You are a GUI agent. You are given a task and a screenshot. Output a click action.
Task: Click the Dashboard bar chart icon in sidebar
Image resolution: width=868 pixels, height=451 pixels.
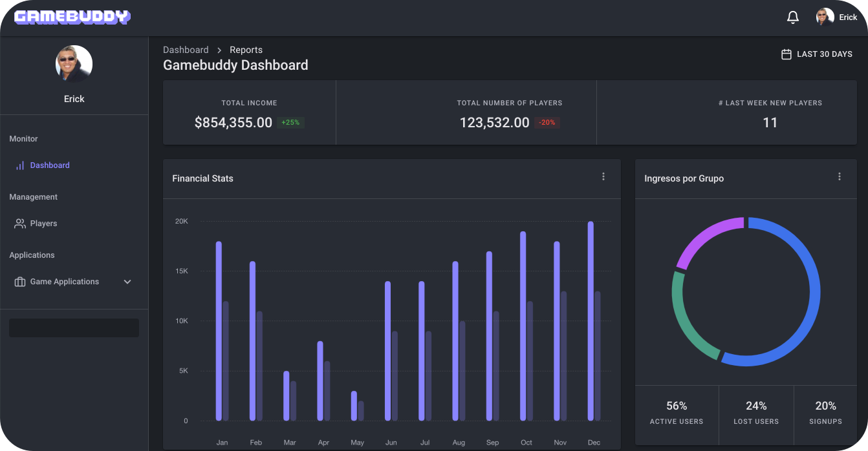[x=20, y=165]
